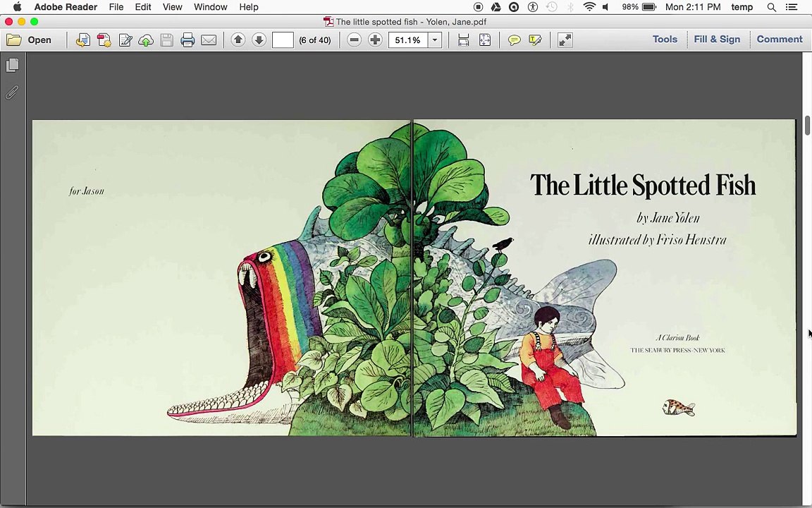Click the PDF document title icon
Screen dimensions: 812x508
click(x=328, y=22)
